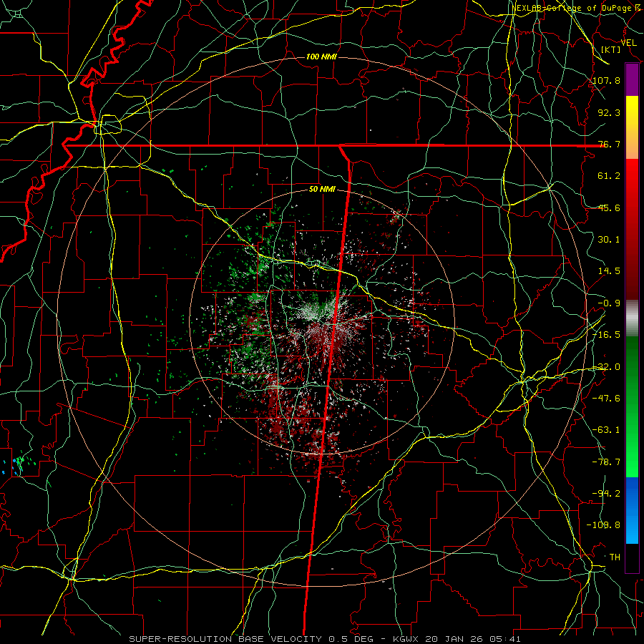The height and width of the screenshot is (644, 644).
Task: Pick the gray near-zero color bar segment
Action: (x=632, y=318)
